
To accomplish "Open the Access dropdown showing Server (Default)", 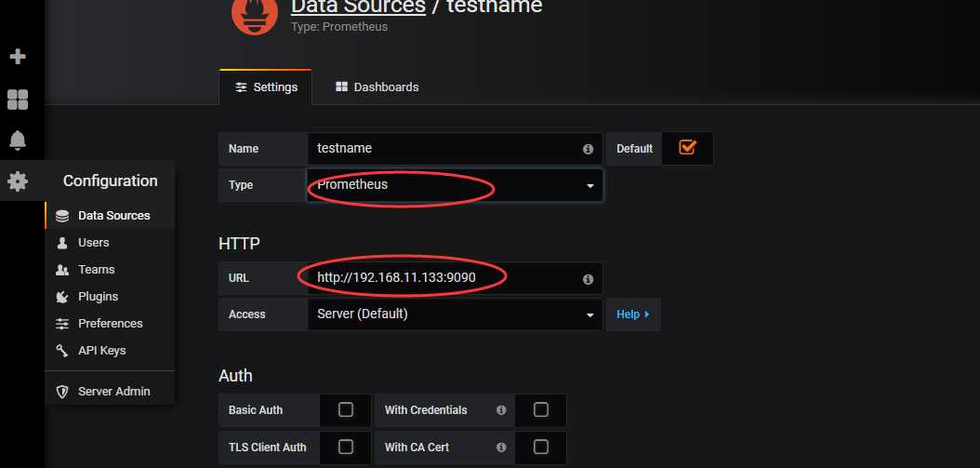I will tap(455, 314).
